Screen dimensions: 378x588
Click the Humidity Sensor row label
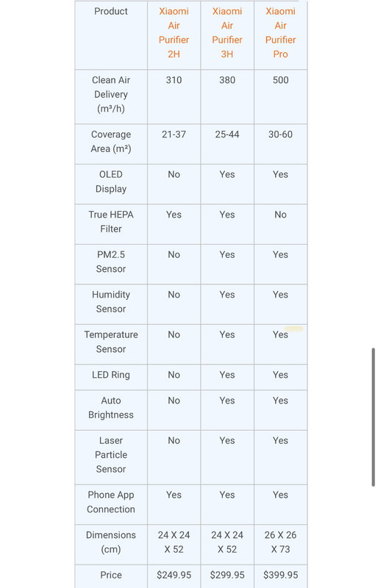[111, 302]
